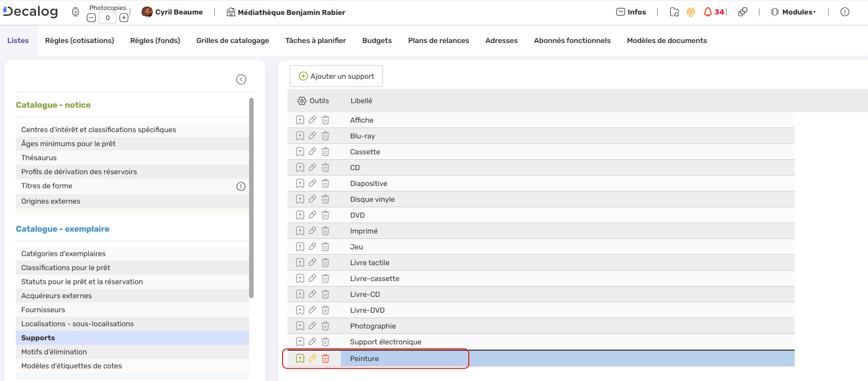Delete the Peinture support with red trash
The image size is (868, 381).
click(325, 358)
